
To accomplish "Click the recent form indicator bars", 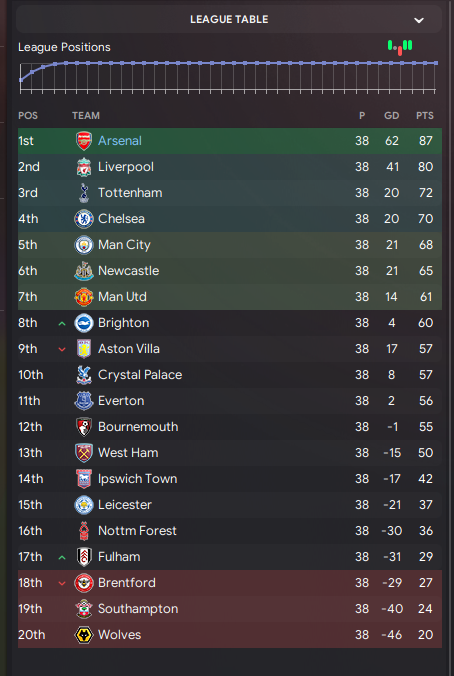I will (x=400, y=47).
